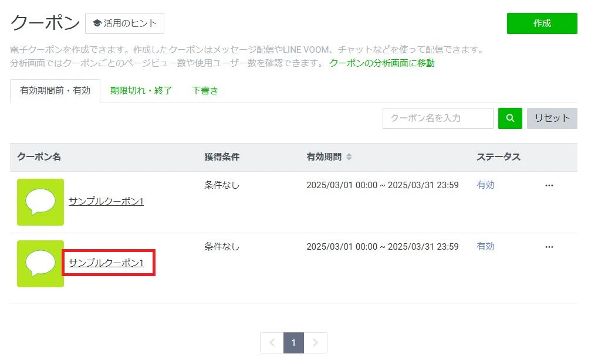
Task: Click first coupon's green speech-bubble thumbnail
Action: (x=40, y=202)
